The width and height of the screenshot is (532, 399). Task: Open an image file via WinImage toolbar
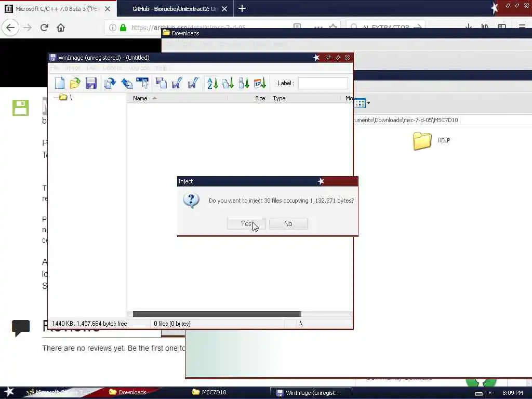(75, 83)
